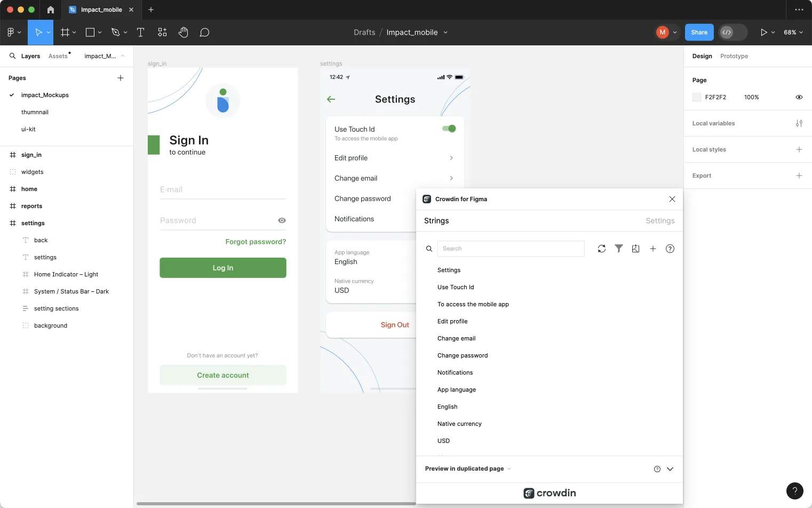Image resolution: width=812 pixels, height=508 pixels.
Task: Open the Move tool options dropdown
Action: (49, 33)
